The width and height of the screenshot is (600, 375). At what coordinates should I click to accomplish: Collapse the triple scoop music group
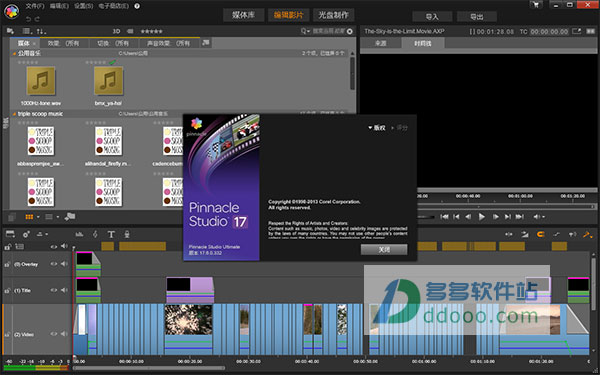[14, 114]
